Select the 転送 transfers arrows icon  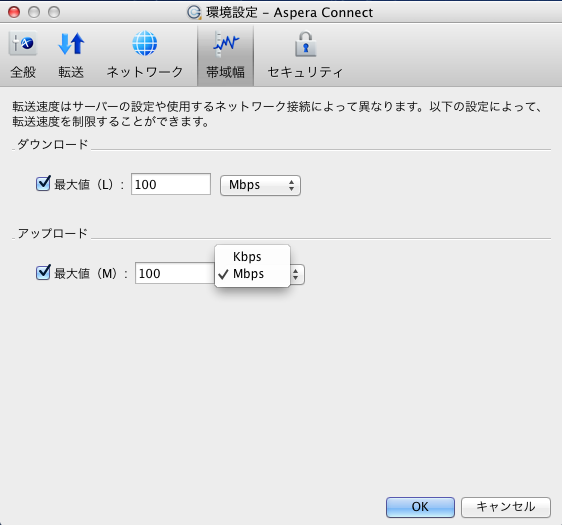[71, 44]
